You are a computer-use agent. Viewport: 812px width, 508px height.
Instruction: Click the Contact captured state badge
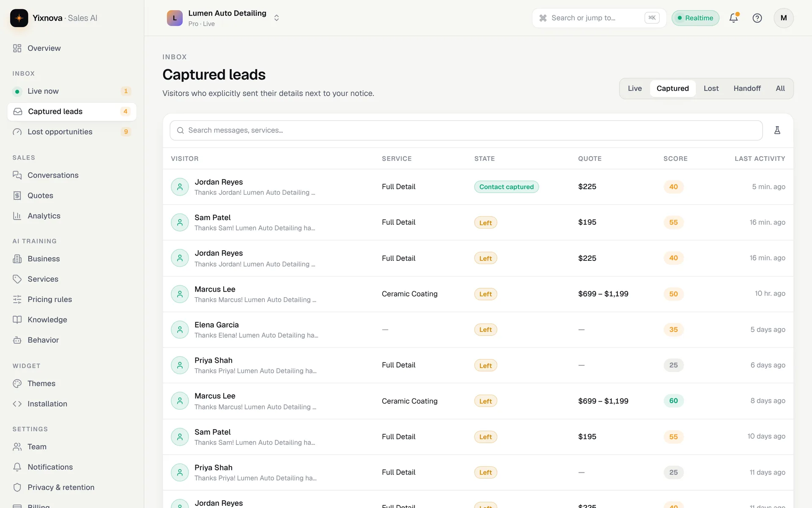click(x=506, y=187)
